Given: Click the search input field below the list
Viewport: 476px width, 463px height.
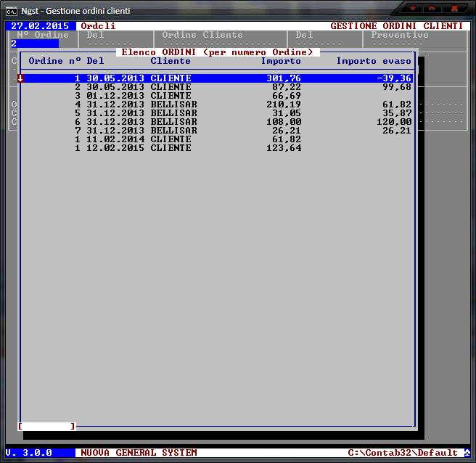Looking at the screenshot, I should (x=46, y=427).
